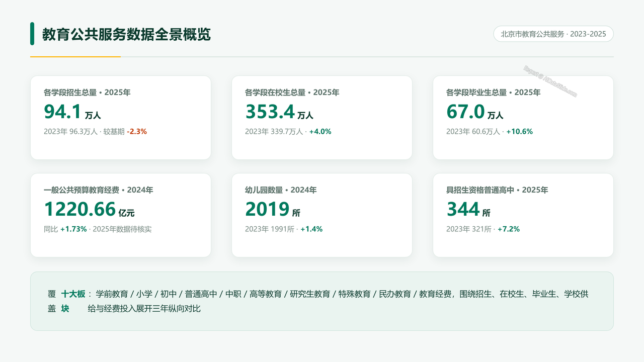Select the text 2023年 1991所
The height and width of the screenshot is (362, 644).
(270, 229)
